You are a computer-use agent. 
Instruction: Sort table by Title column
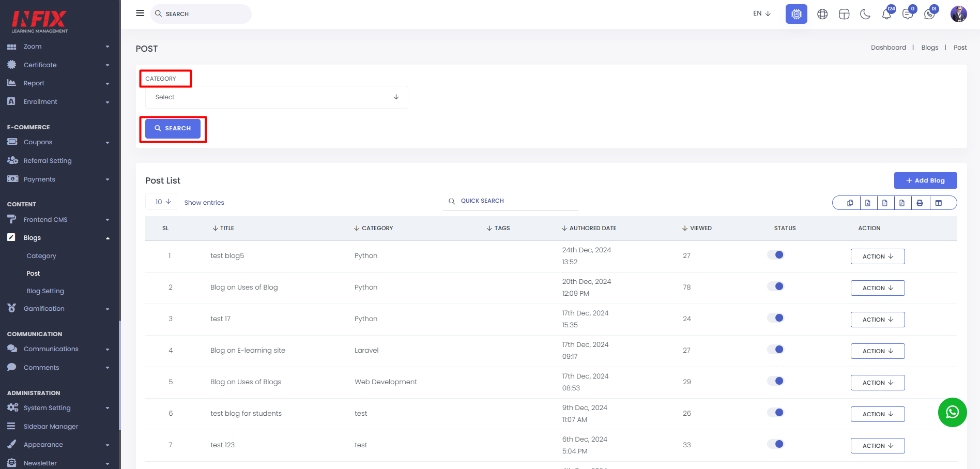click(223, 228)
